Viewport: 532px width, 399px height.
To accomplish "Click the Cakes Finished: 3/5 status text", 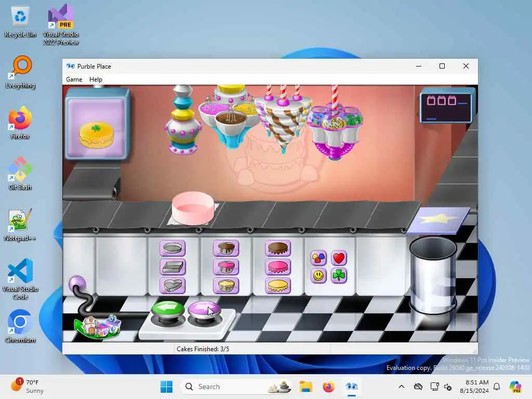I will pyautogui.click(x=203, y=349).
